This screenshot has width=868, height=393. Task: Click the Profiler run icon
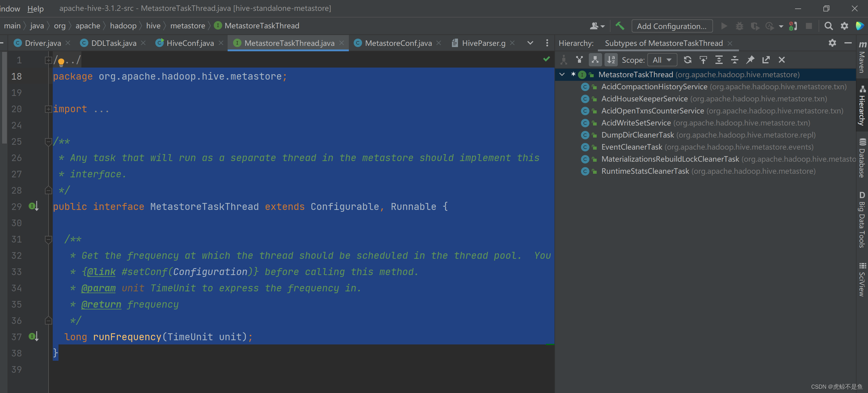[770, 26]
